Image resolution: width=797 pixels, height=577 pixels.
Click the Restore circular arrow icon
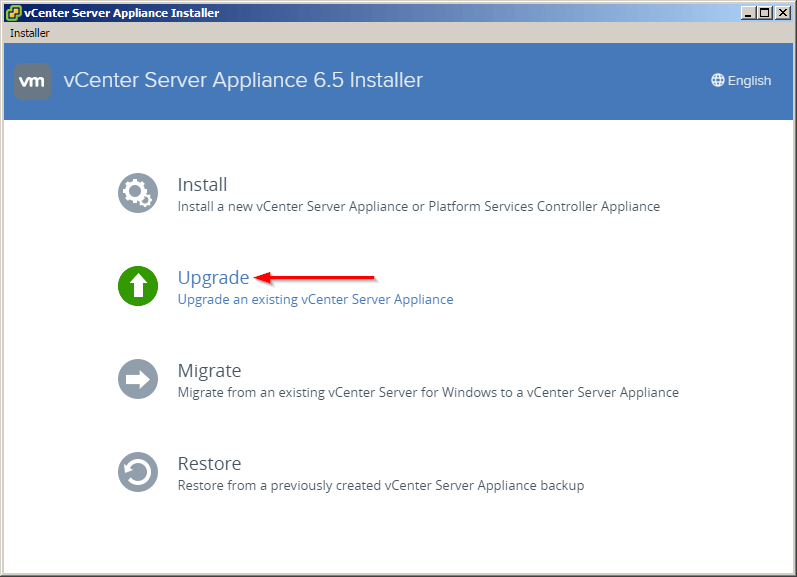[138, 472]
